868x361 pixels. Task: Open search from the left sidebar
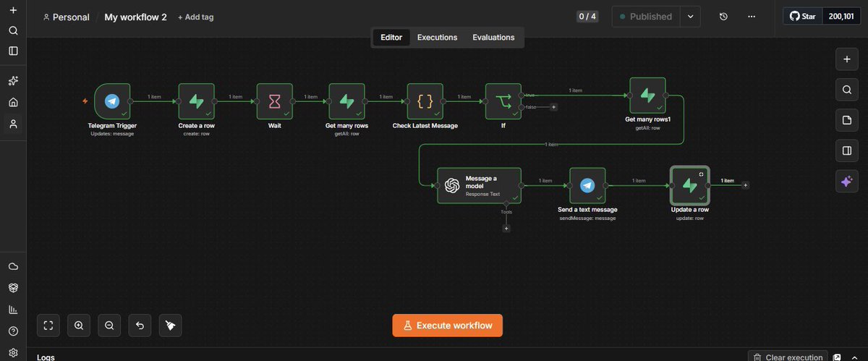13,30
